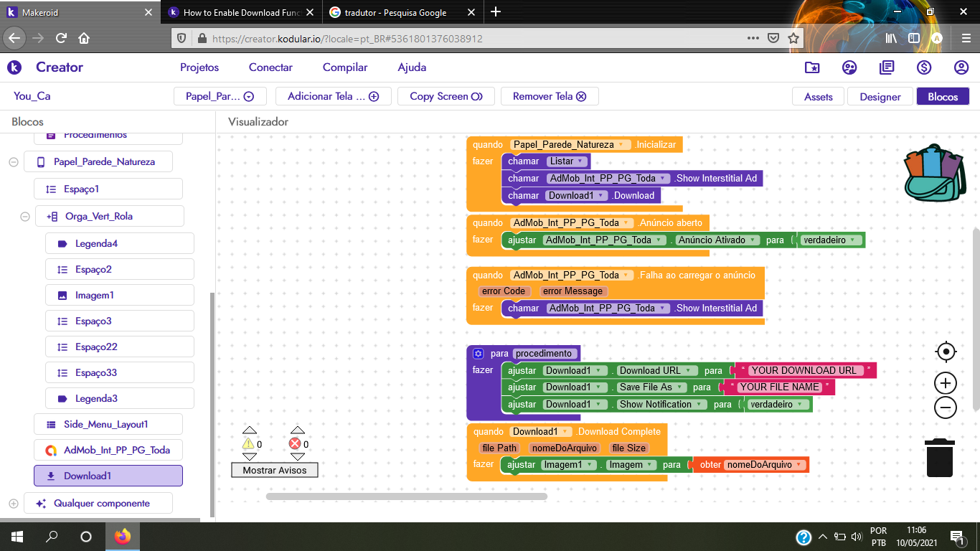
Task: Open the user account icon
Action: click(961, 67)
